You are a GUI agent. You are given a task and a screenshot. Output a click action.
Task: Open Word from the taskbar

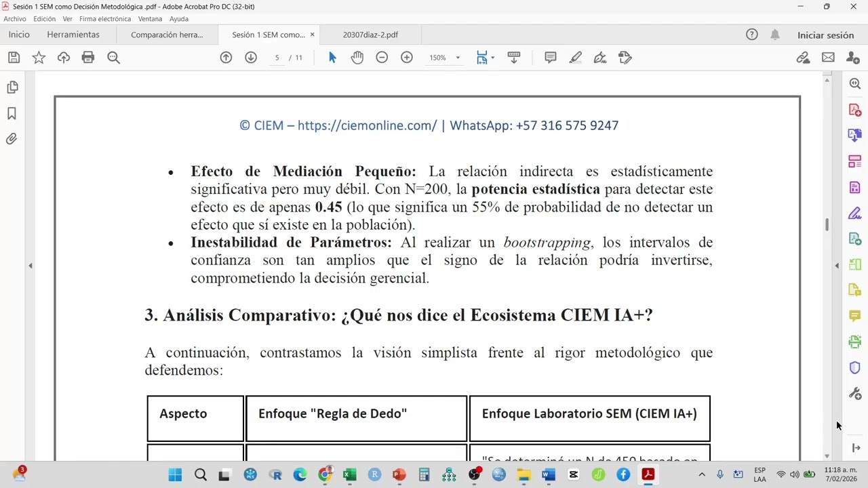(x=549, y=474)
